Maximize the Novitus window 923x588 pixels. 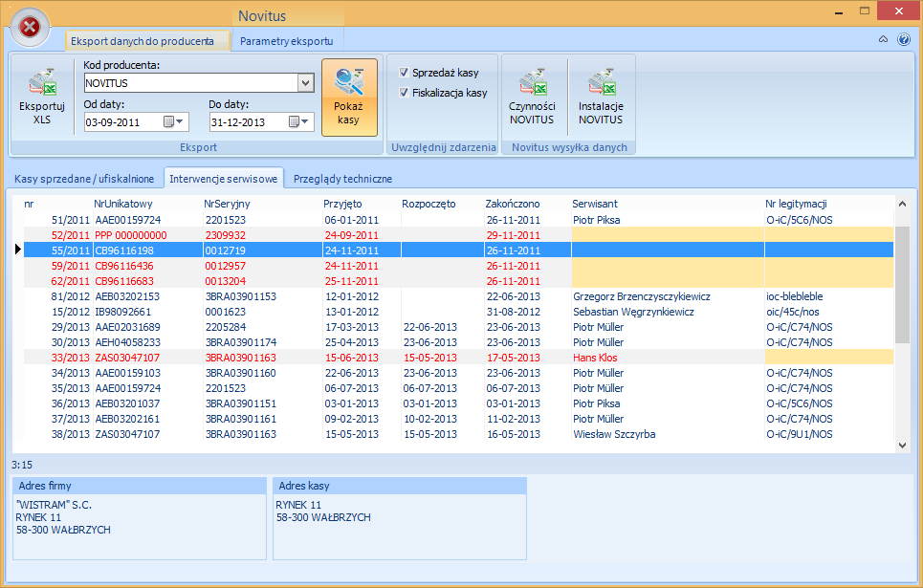point(864,11)
